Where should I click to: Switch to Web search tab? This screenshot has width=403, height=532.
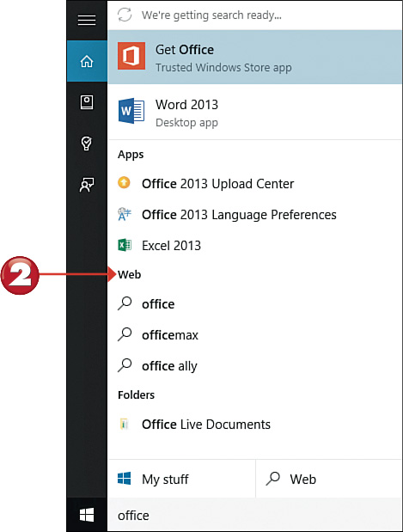(x=329, y=479)
